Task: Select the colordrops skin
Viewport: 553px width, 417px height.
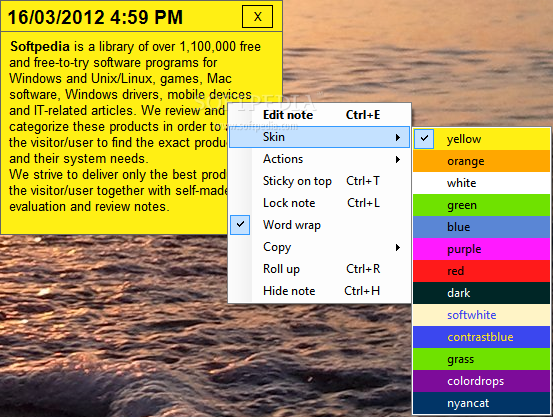Action: click(481, 381)
